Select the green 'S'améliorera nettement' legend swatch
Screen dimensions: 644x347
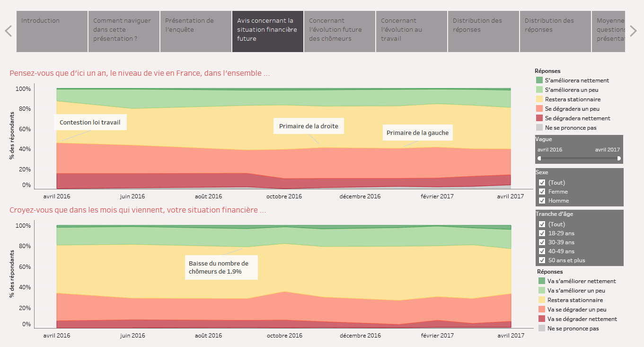[540, 80]
